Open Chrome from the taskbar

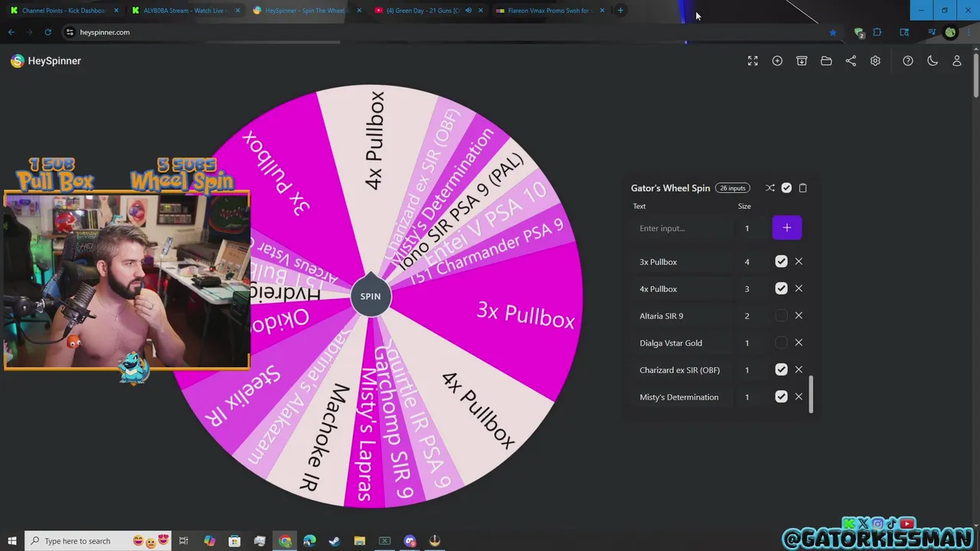tap(285, 541)
